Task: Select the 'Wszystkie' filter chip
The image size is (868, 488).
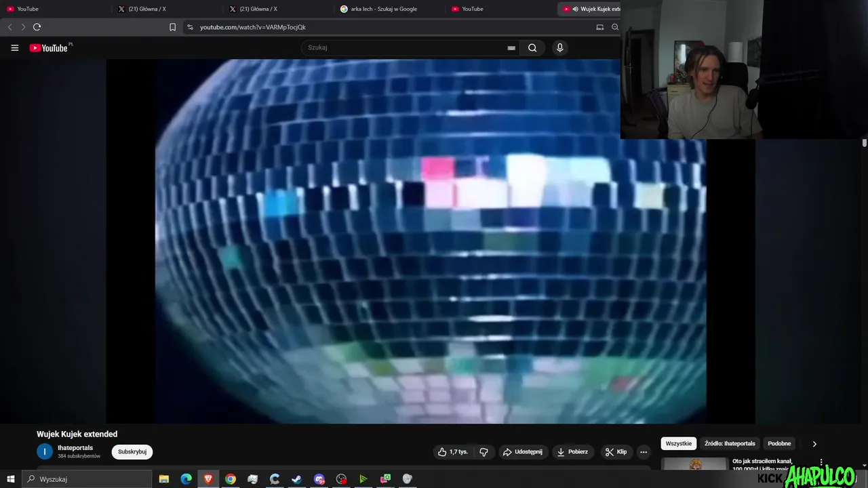Action: point(679,444)
